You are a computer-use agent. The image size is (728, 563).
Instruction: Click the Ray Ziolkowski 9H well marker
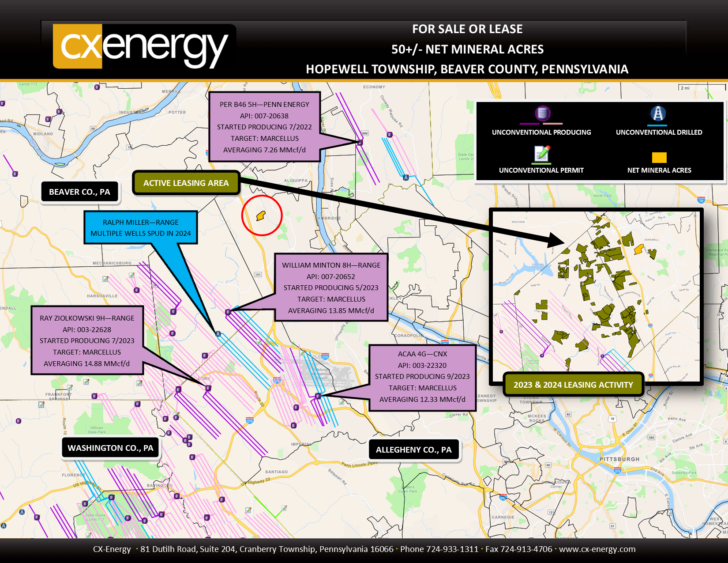208,388
